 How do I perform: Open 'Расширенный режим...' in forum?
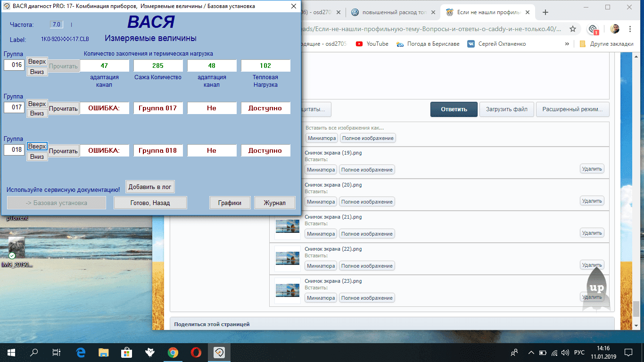[572, 109]
